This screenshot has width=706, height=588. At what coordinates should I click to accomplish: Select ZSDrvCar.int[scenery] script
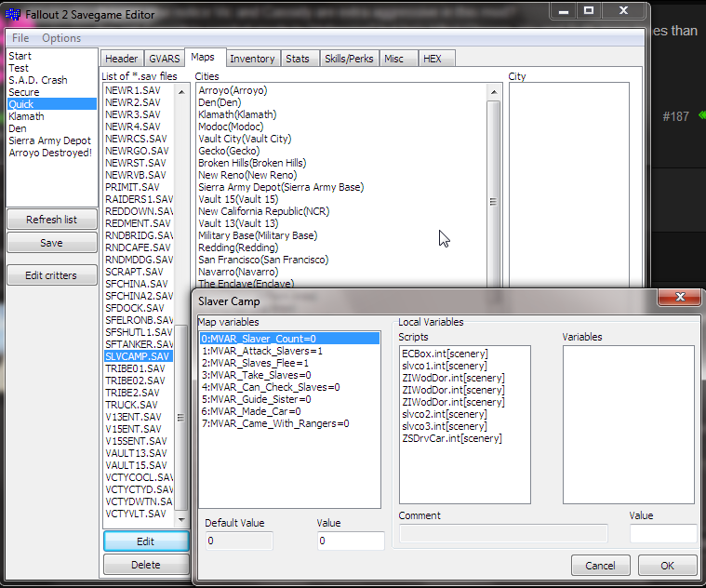[465, 438]
